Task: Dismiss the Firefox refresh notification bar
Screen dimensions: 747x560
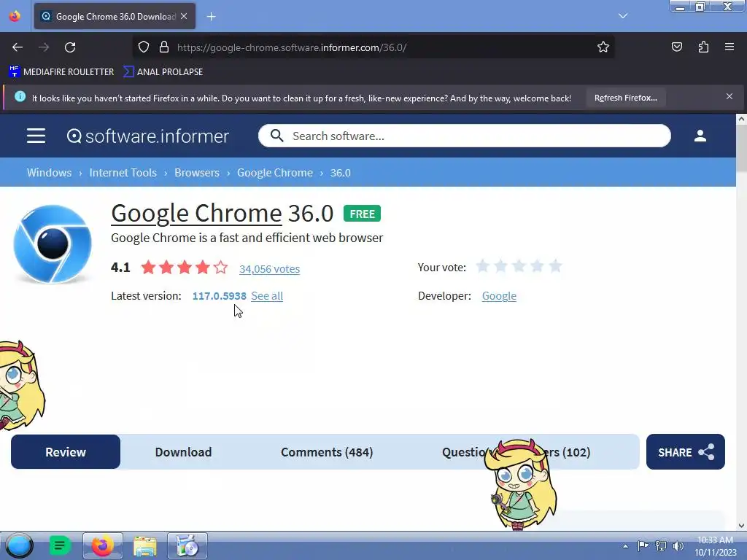Action: [729, 97]
